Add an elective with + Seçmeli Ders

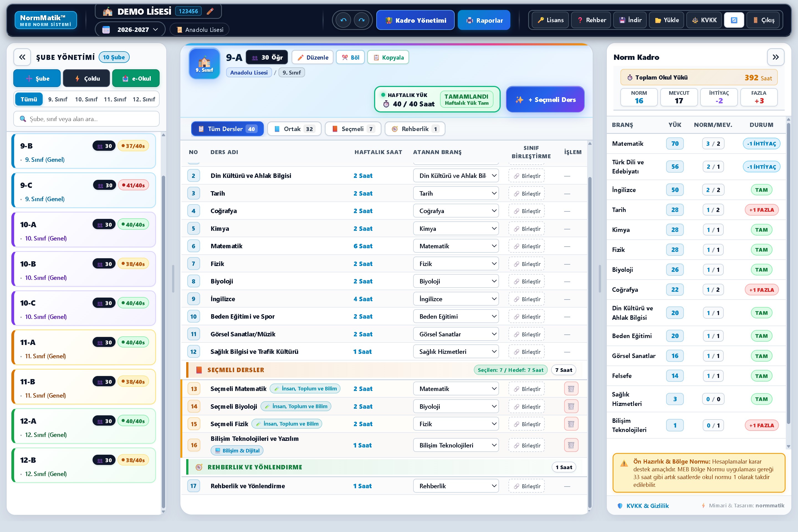pos(545,99)
